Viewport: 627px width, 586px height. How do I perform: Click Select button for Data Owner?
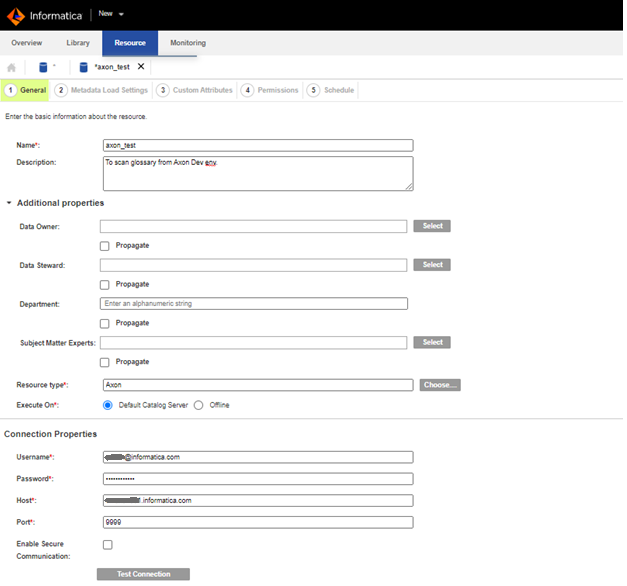[x=432, y=226]
